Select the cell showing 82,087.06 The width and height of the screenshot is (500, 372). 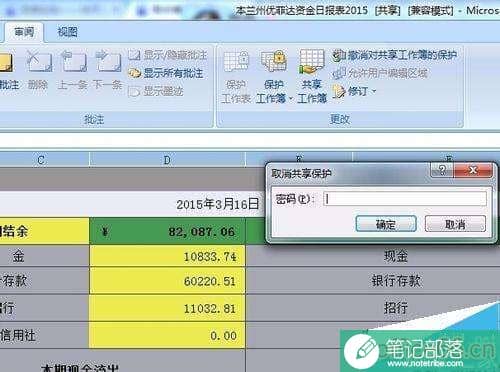pyautogui.click(x=167, y=231)
